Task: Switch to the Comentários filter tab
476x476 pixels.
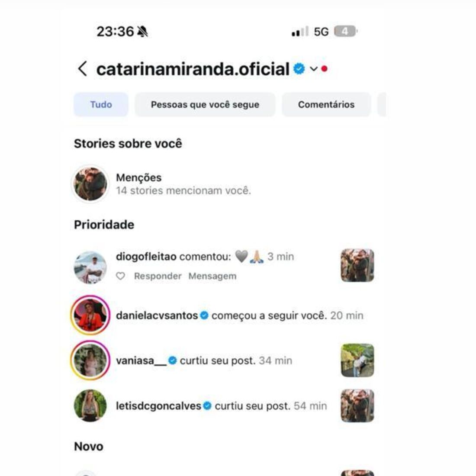Action: tap(326, 104)
